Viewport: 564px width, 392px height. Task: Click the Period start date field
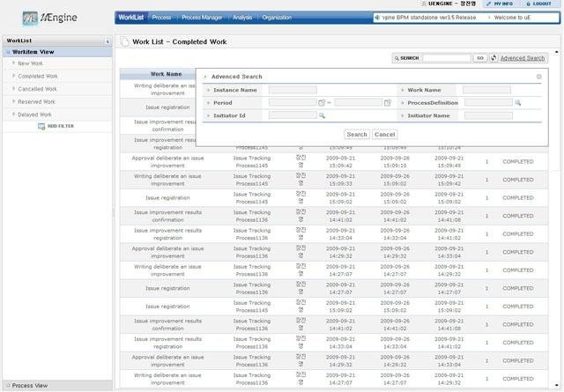pos(293,103)
